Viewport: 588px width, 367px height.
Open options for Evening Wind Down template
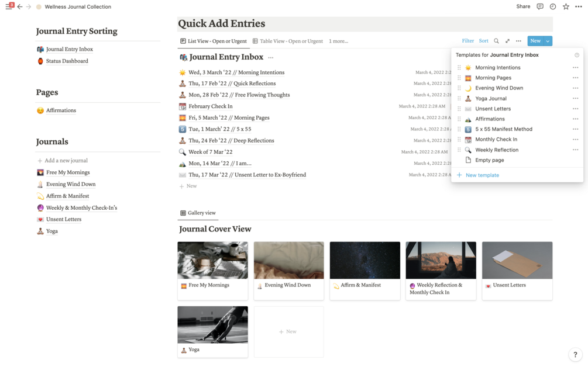point(575,88)
